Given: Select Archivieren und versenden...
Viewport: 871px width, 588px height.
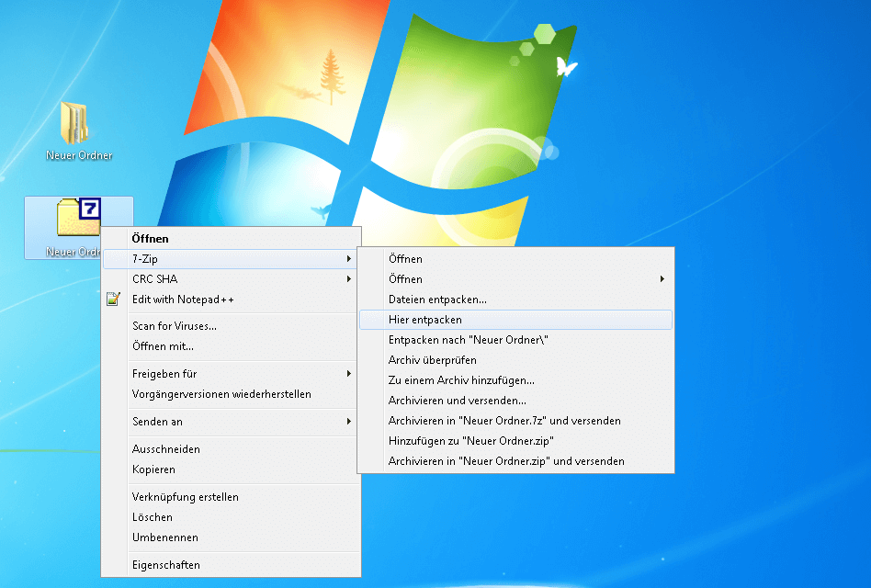Looking at the screenshot, I should pyautogui.click(x=457, y=401).
